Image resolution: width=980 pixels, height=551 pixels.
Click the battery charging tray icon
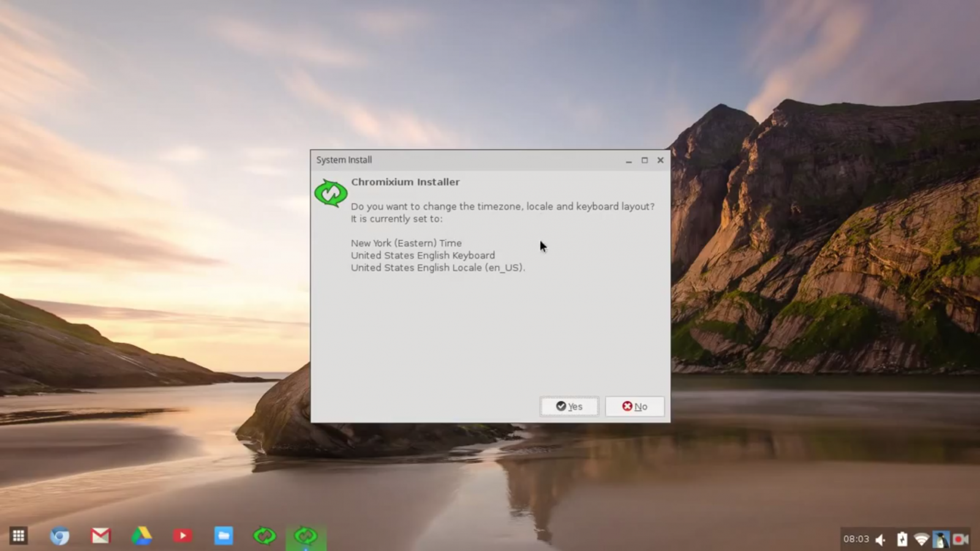(x=902, y=539)
